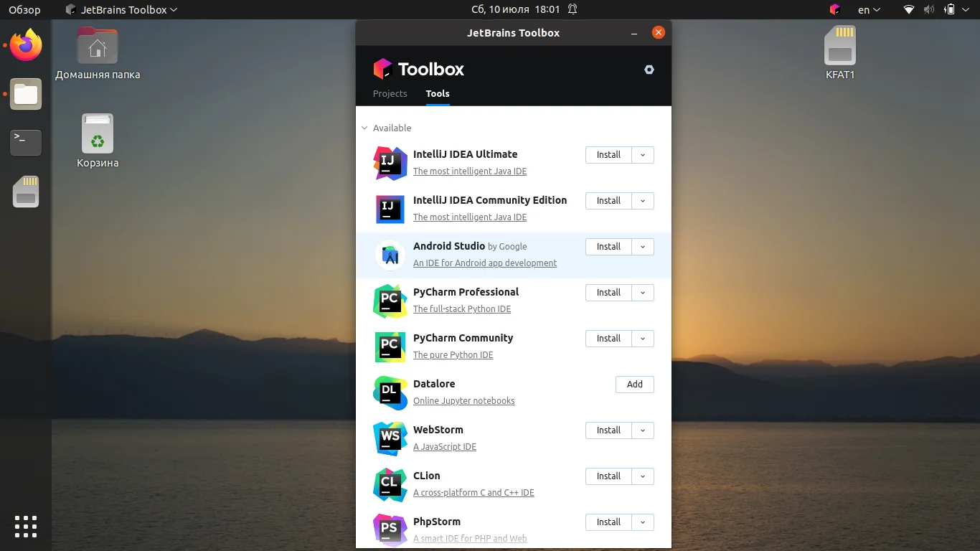Open install options dropdown for CLion
The image size is (980, 551).
pyautogui.click(x=643, y=476)
